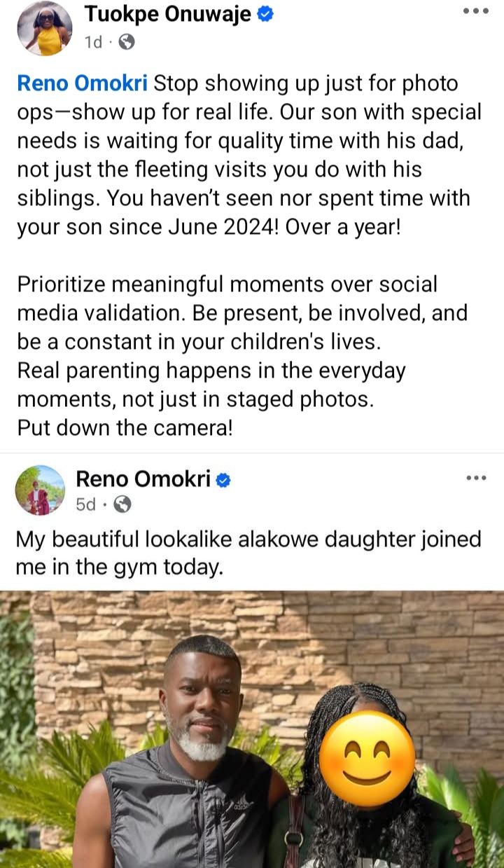Click the verified badge beside Tuokpe Onuwaje

(265, 14)
